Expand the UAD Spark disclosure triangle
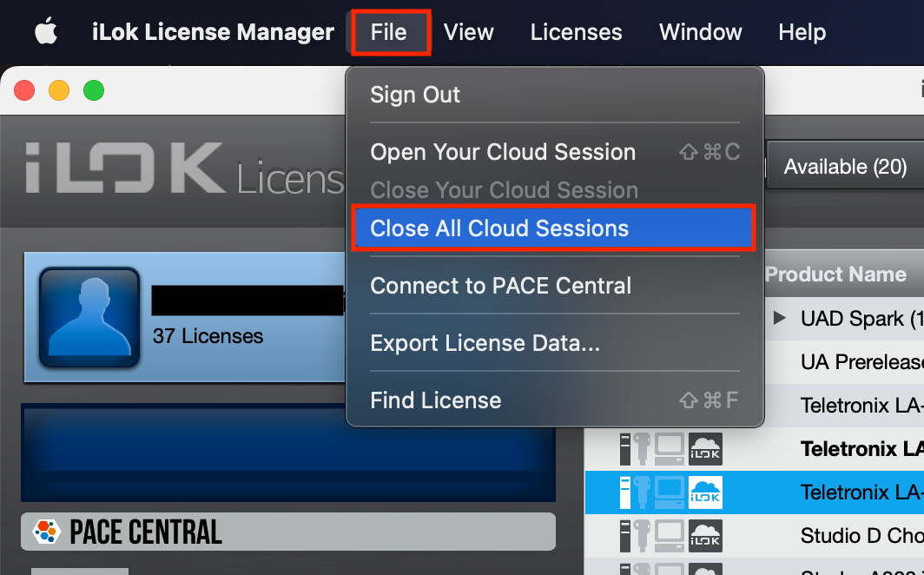 coord(779,318)
